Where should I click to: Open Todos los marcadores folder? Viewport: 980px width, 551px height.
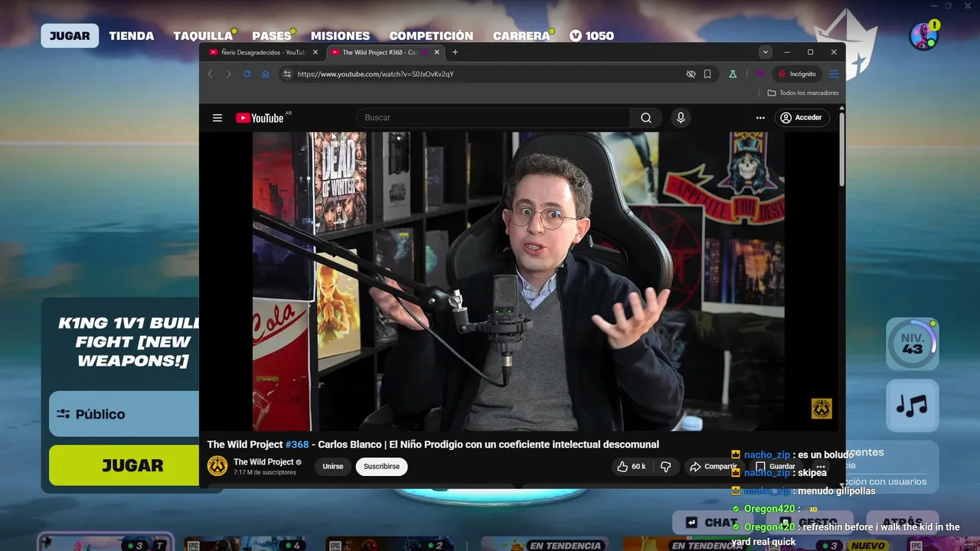(x=803, y=93)
